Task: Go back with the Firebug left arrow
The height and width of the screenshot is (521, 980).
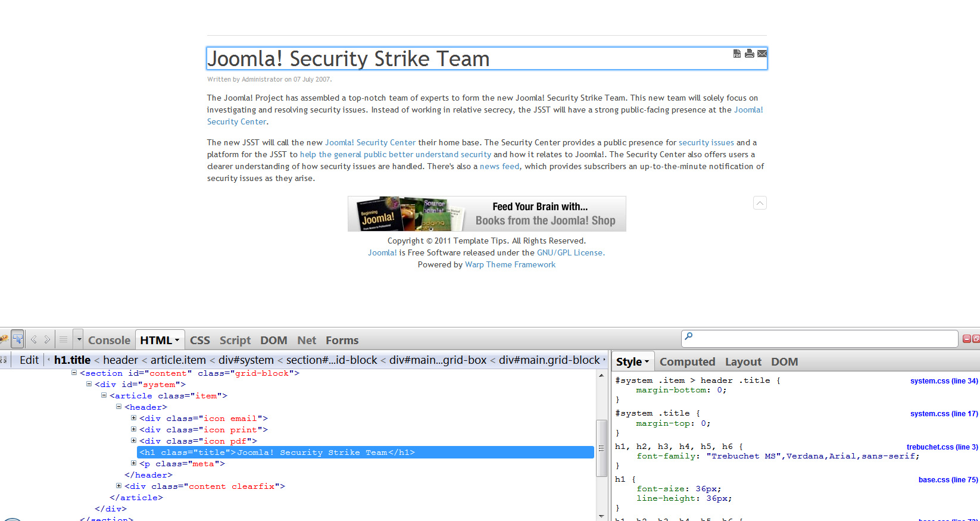Action: pos(34,339)
